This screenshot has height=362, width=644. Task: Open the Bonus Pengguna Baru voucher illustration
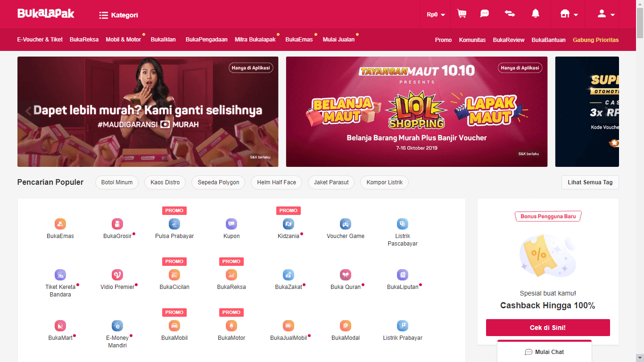pyautogui.click(x=548, y=255)
